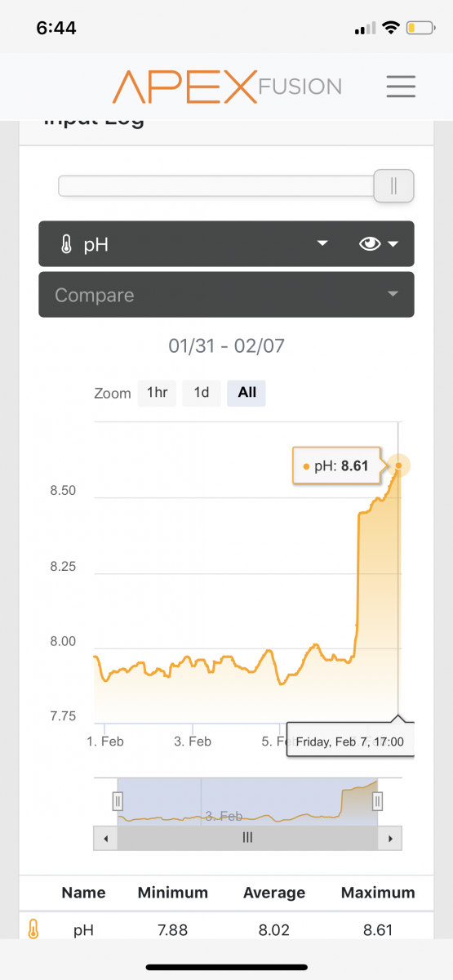Click the navigator scrollbar grip

pos(248,838)
